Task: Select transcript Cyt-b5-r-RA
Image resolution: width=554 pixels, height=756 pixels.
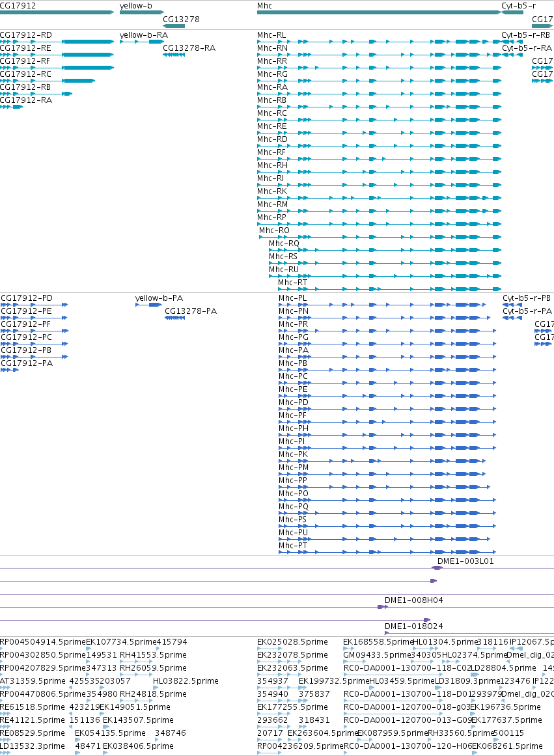Action: pos(527,48)
